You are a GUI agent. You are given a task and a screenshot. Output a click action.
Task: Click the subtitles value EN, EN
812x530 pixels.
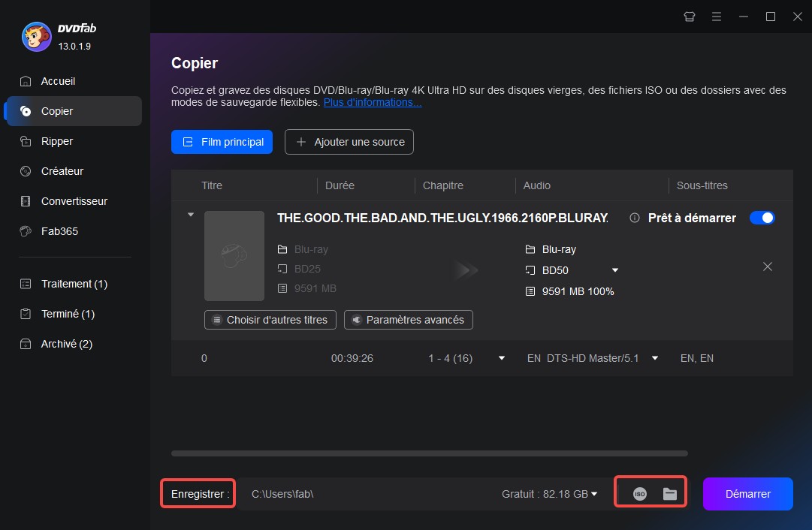(x=696, y=358)
